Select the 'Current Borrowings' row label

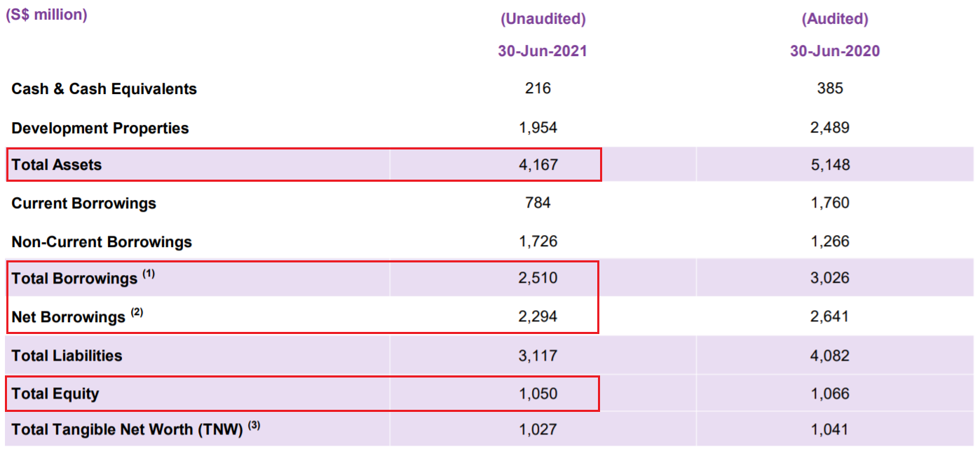tap(84, 203)
